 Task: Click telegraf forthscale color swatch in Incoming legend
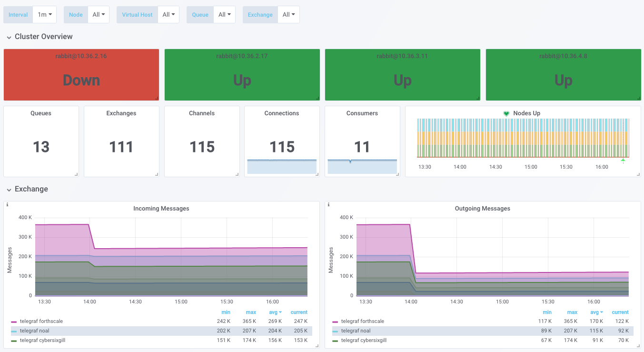(x=14, y=322)
